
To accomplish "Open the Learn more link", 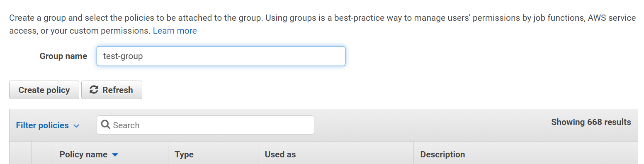I will (175, 31).
